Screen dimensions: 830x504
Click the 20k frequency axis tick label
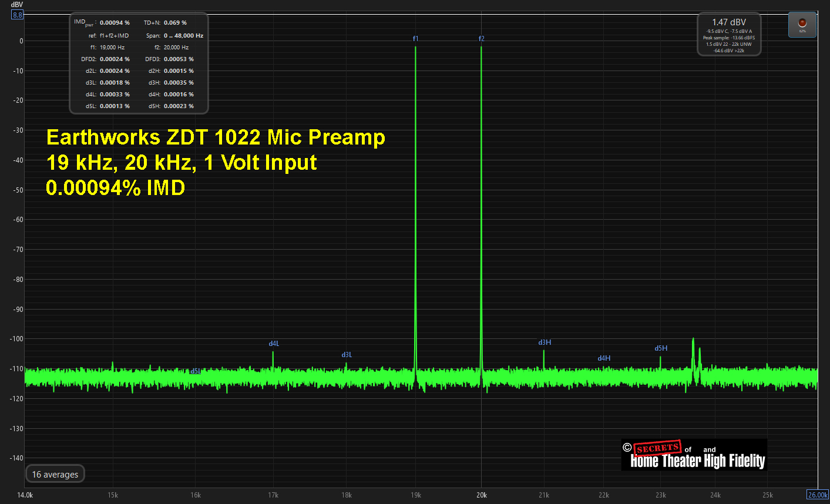482,495
